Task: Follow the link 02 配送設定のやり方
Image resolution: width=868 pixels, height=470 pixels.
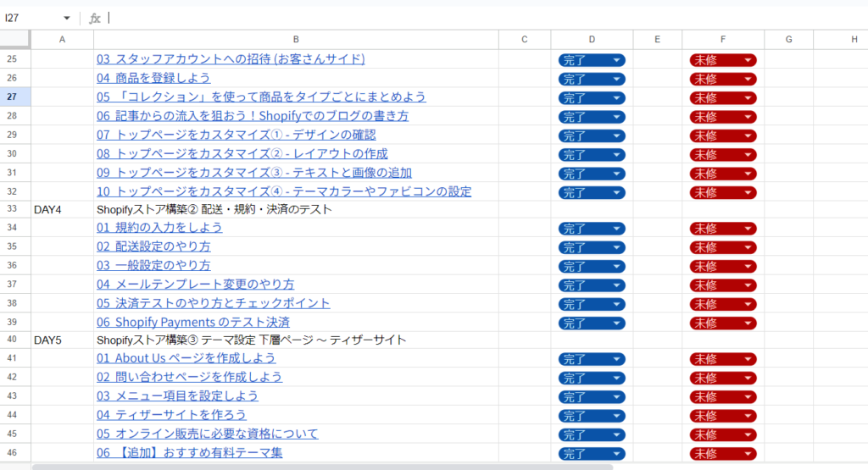Action: (153, 246)
